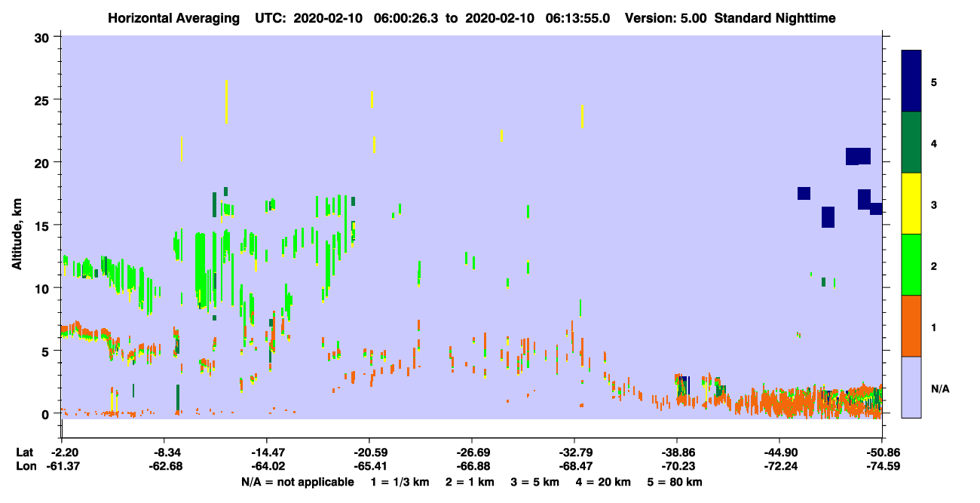Click the color bar label 2
980x503 pixels.
pyautogui.click(x=934, y=265)
